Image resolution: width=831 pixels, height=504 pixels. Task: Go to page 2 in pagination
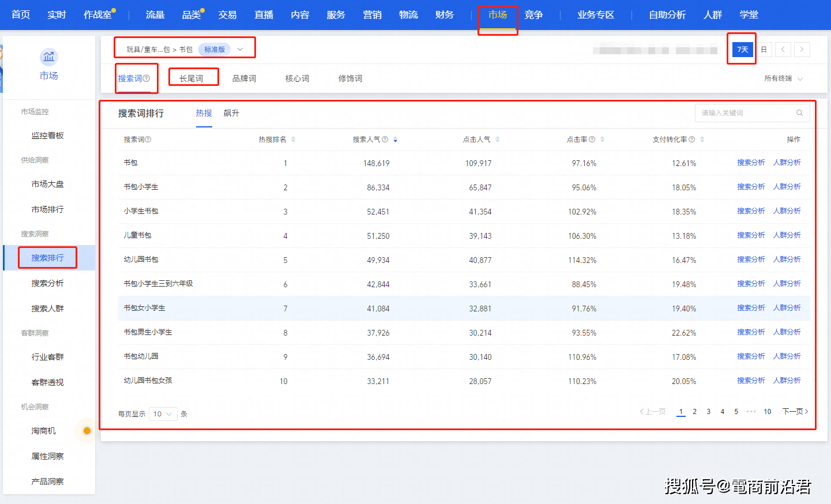click(x=695, y=412)
